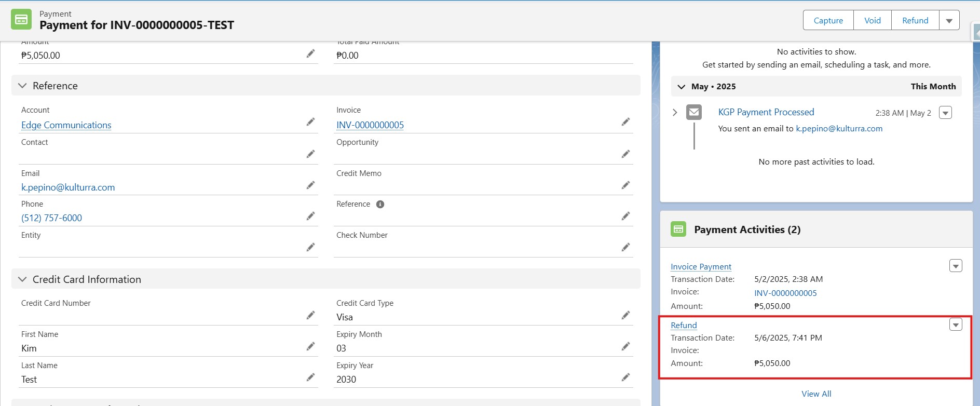Click the info icon next to Reference
The width and height of the screenshot is (980, 406).
click(x=380, y=205)
